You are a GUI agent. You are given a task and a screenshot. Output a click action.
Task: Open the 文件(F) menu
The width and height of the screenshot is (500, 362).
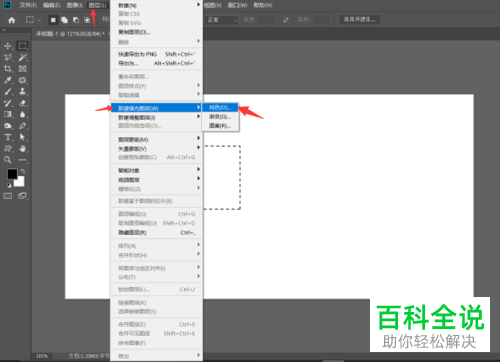28,5
